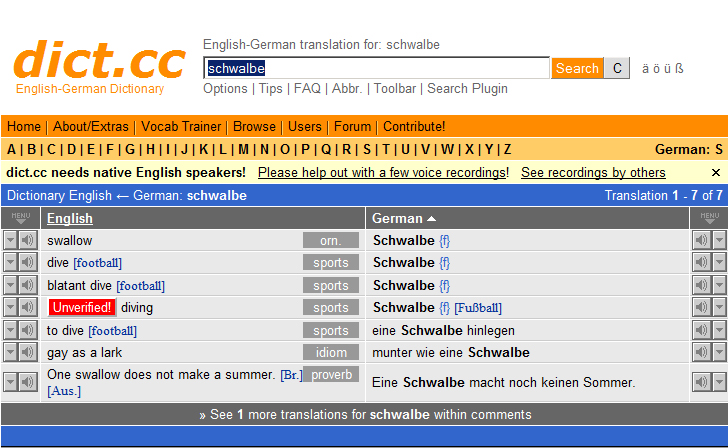Viewport: 728px width, 448px height.
Task: Click 'See recordings by others' link
Action: (x=593, y=172)
